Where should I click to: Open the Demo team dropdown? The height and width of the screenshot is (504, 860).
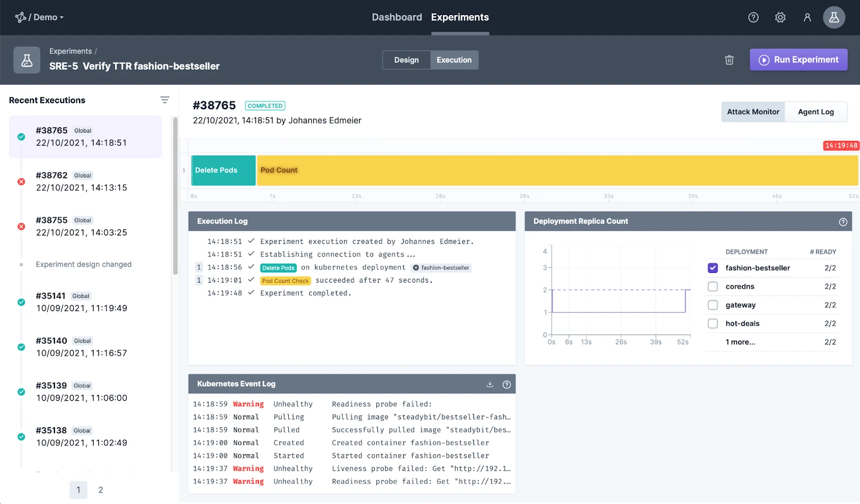coord(48,17)
